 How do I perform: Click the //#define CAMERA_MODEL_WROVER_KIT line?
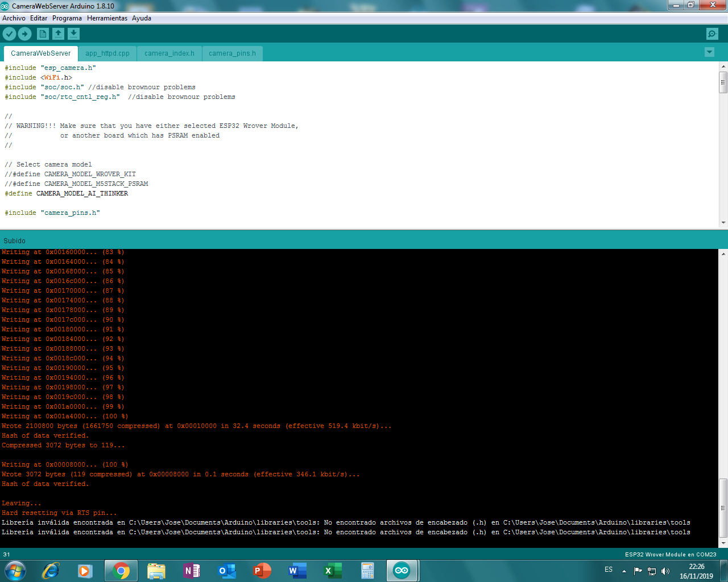(71, 174)
